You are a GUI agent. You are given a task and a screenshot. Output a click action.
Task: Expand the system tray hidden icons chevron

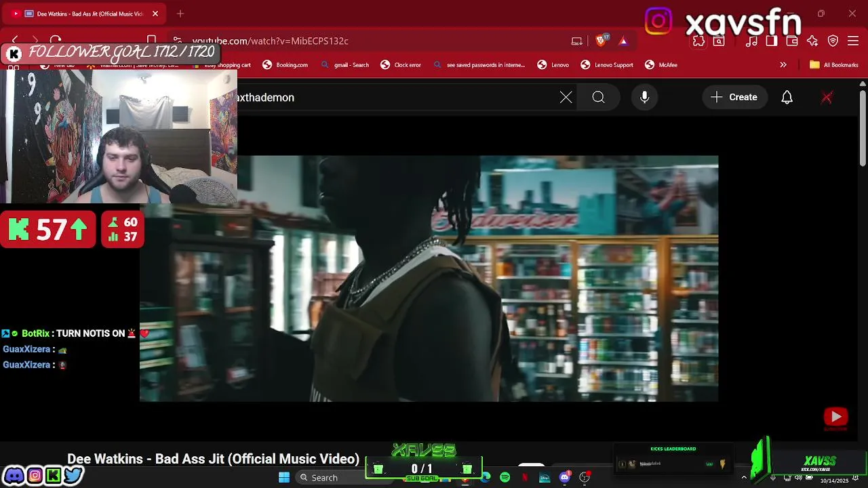pos(744,478)
